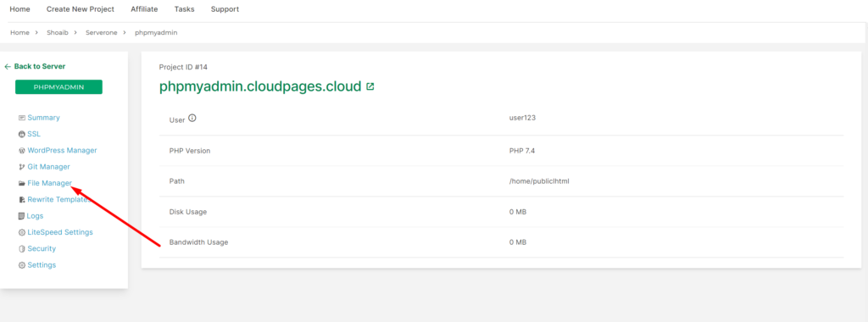
Task: Click the green PHPMYADMIN button
Action: point(58,87)
